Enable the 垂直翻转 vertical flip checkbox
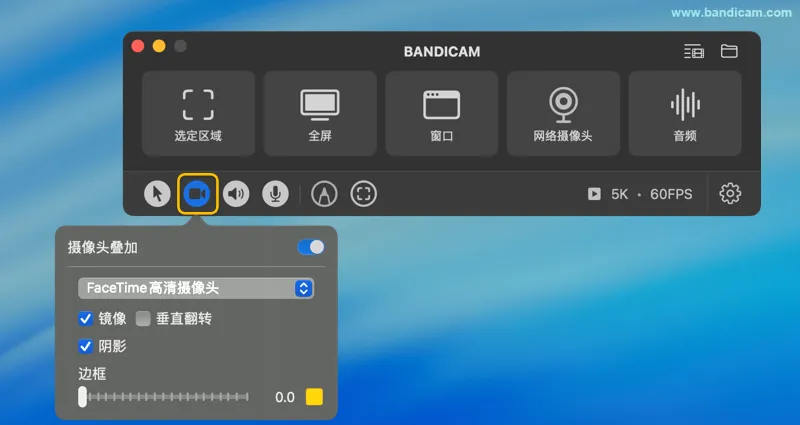Screen dimensions: 800x425 pos(143,319)
